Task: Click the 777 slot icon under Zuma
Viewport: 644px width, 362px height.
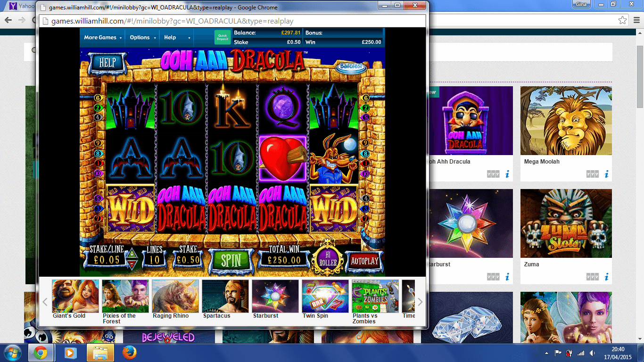Action: point(593,277)
